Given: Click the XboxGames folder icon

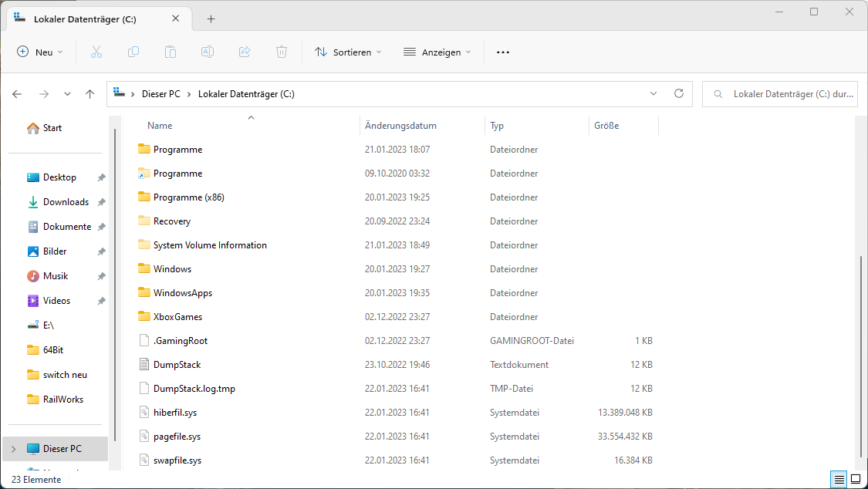Looking at the screenshot, I should pyautogui.click(x=144, y=316).
